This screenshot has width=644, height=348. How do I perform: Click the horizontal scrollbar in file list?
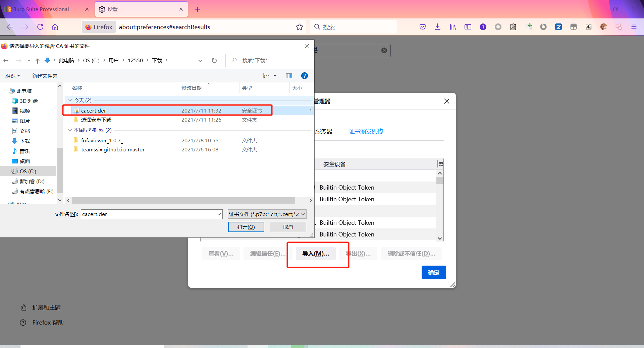183,200
